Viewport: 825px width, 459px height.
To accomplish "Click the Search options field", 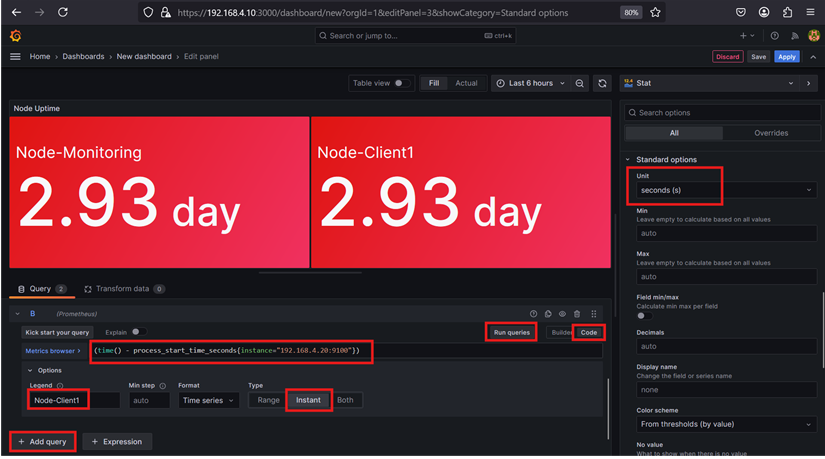I will click(722, 113).
